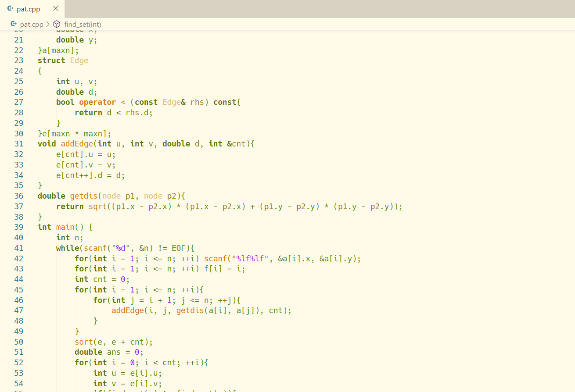Click 'e[cnt++].d = d;' line
The image size is (575, 392).
[91, 175]
